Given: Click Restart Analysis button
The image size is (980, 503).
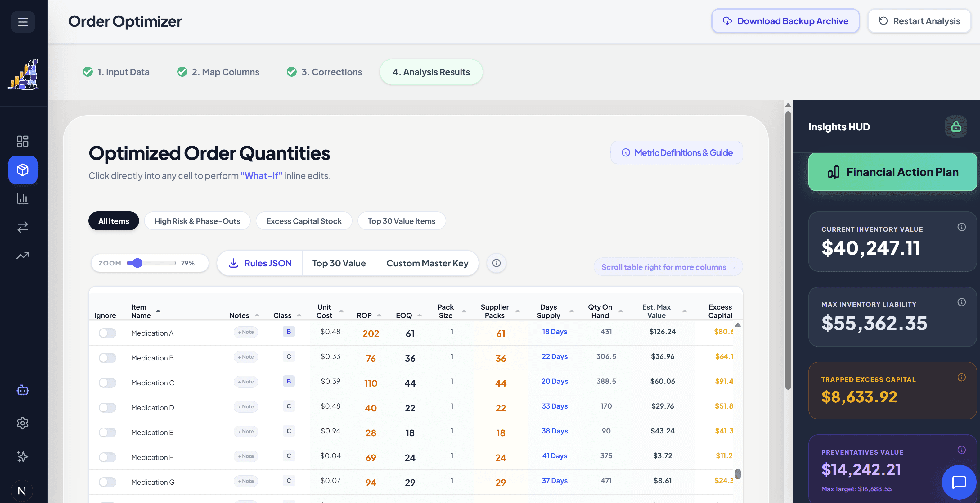Looking at the screenshot, I should 919,21.
